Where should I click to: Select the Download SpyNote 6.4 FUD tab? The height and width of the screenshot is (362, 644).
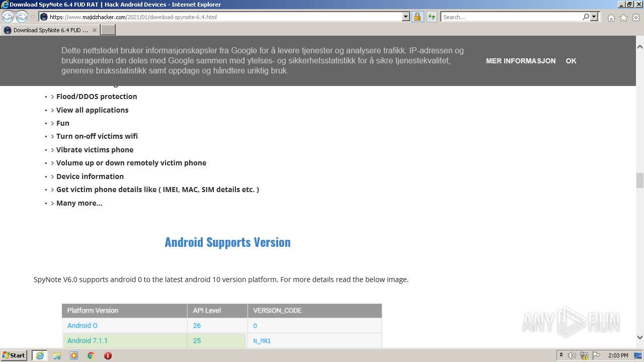coord(50,30)
